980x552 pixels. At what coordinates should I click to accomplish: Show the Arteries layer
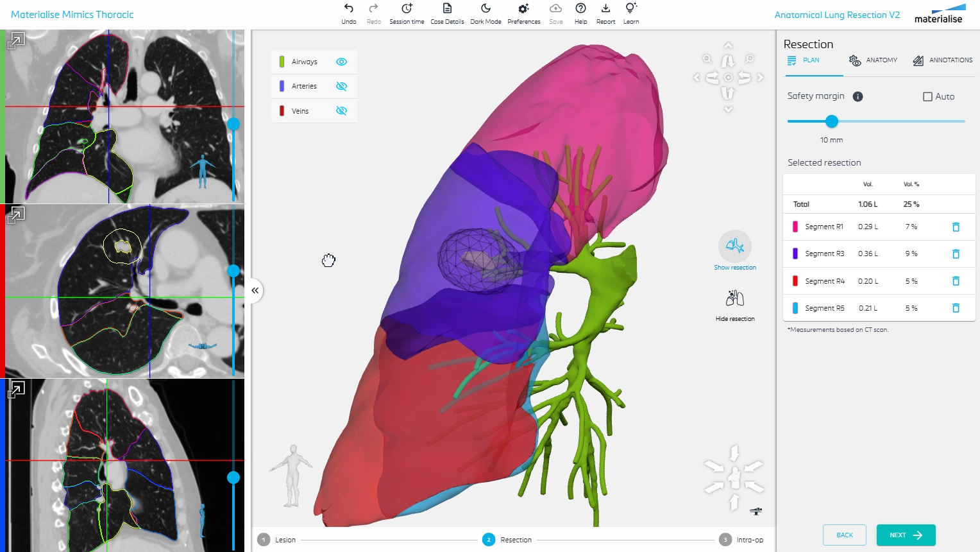pos(341,86)
